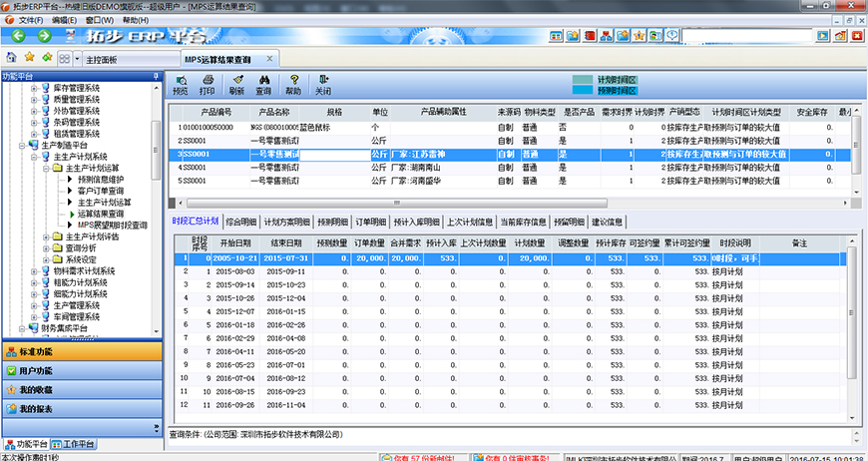Click the 查询 (Query) binoculars icon
The height and width of the screenshot is (461, 868).
tap(263, 84)
